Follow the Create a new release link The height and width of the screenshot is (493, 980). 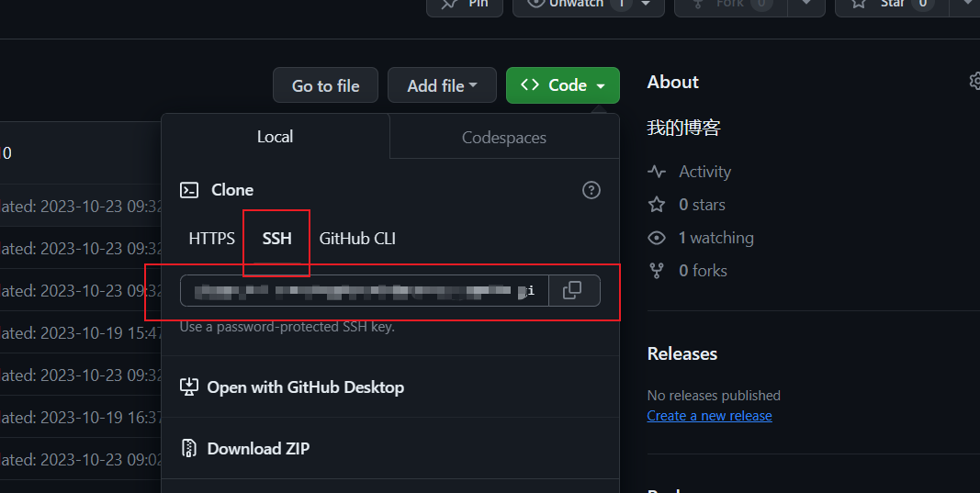point(709,416)
